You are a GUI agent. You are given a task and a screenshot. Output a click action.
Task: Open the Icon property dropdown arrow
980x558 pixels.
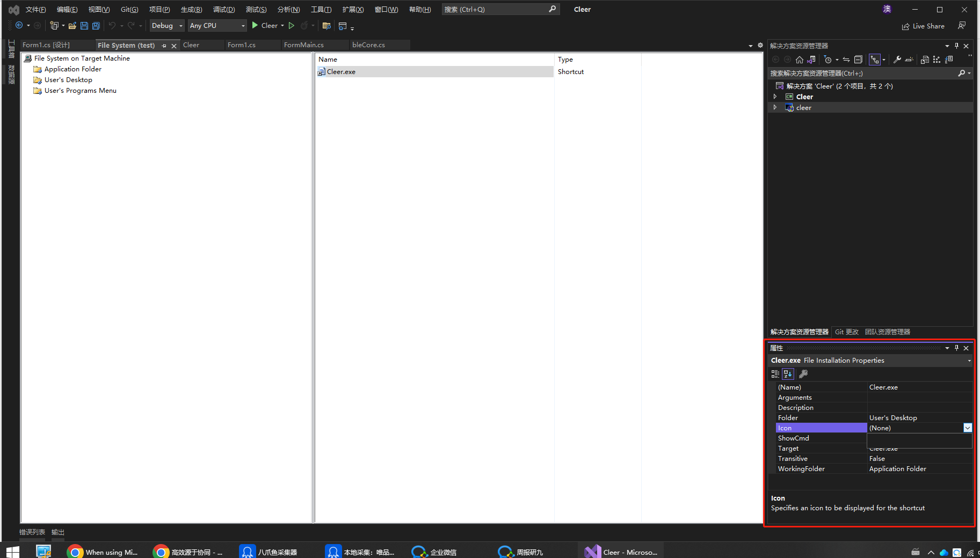click(967, 428)
